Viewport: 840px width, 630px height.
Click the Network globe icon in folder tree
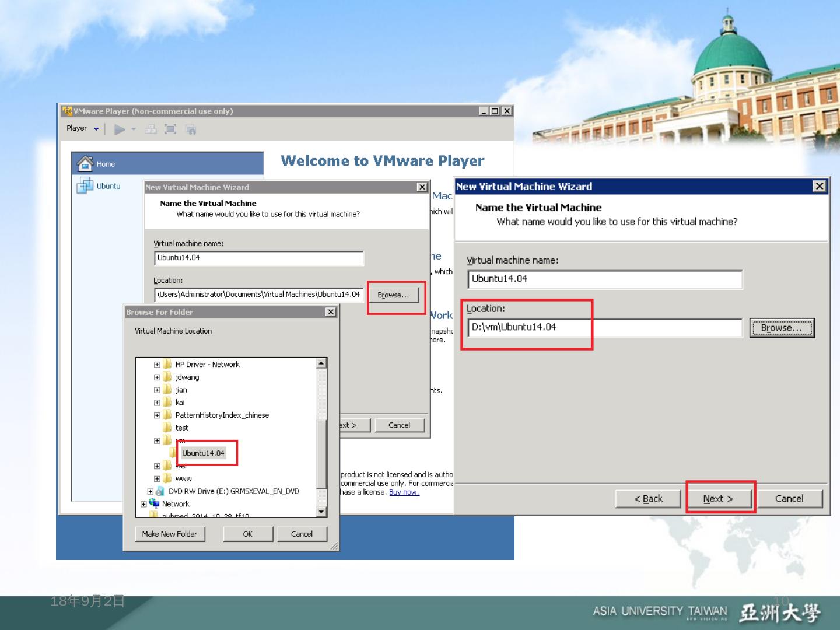point(154,503)
